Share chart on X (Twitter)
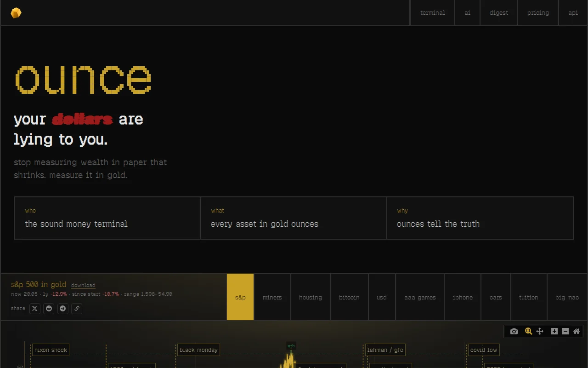The width and height of the screenshot is (588, 368). click(35, 309)
